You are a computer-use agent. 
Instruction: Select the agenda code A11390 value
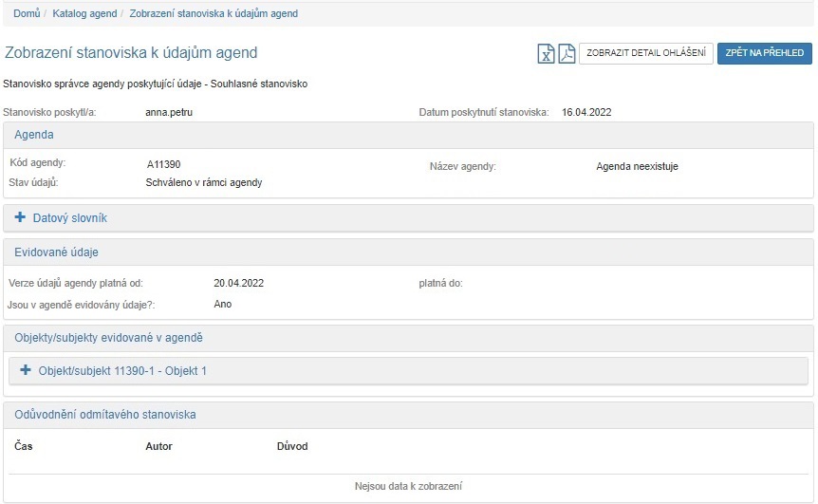163,165
